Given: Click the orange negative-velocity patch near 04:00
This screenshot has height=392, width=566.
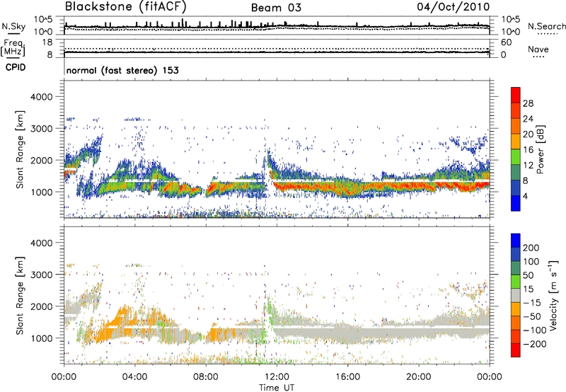Looking at the screenshot, I should [x=122, y=318].
